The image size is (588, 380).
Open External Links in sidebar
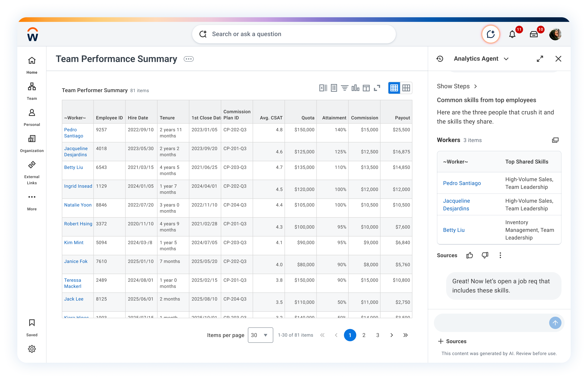point(32,173)
